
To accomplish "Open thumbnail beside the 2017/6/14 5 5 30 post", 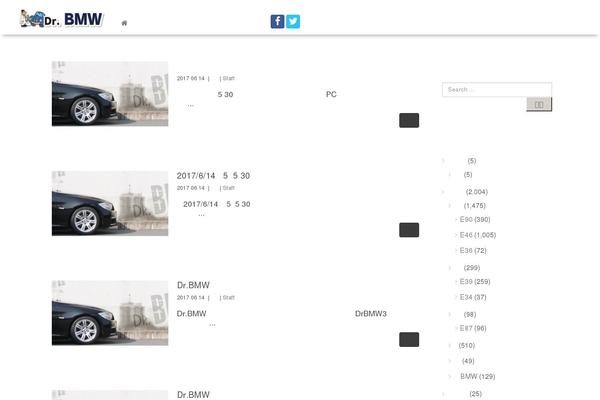I will click(x=110, y=203).
